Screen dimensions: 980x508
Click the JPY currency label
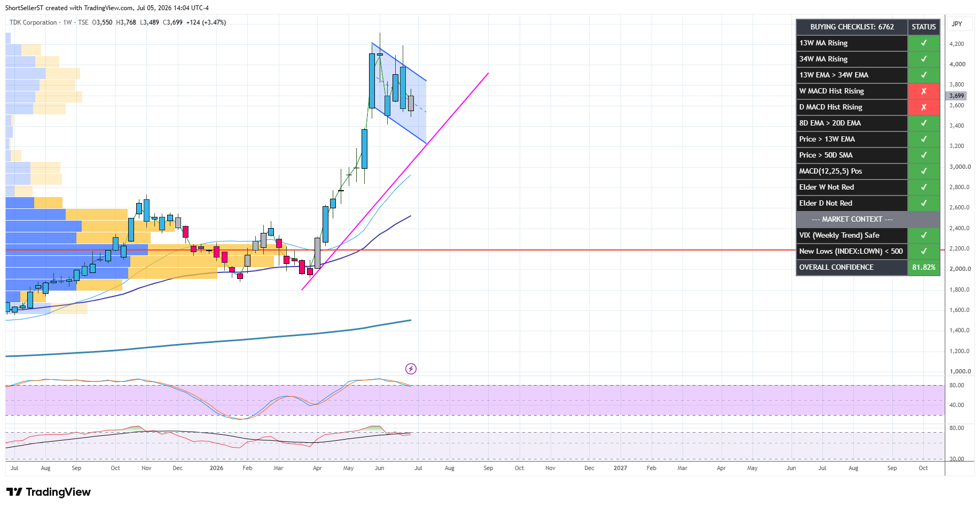(x=957, y=24)
